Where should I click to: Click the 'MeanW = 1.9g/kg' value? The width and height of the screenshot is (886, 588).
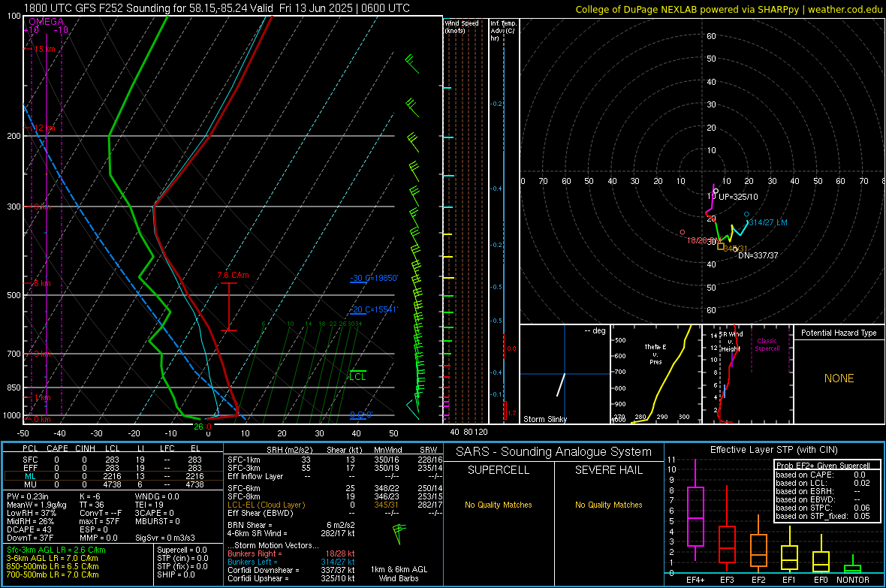click(x=37, y=505)
